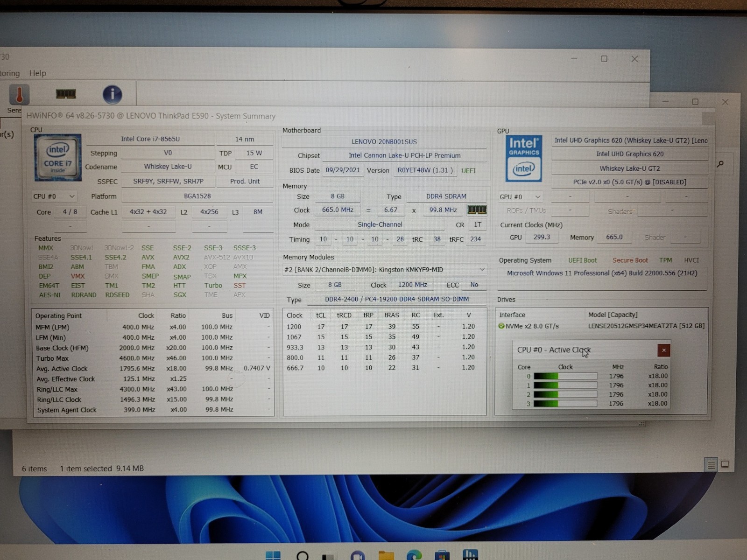Click the AVX2 feature label
Screen dimensions: 747x560
[181, 258]
